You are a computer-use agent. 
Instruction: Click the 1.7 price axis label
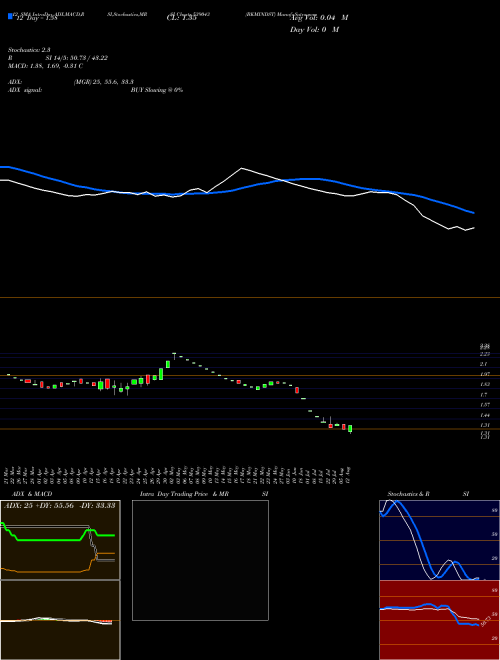pyautogui.click(x=484, y=395)
